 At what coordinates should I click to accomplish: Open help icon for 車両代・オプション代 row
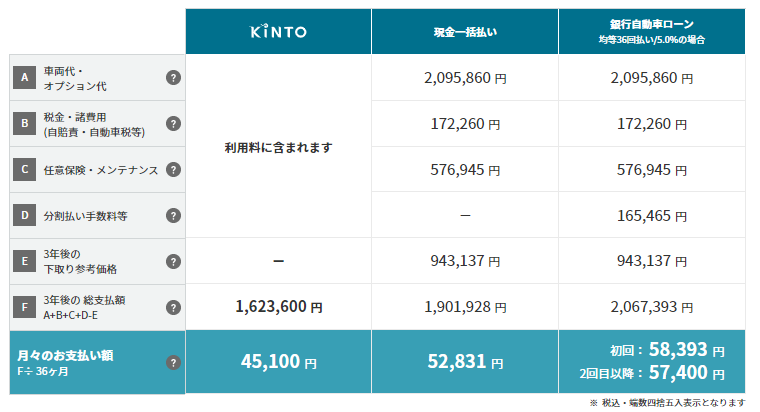pyautogui.click(x=173, y=78)
